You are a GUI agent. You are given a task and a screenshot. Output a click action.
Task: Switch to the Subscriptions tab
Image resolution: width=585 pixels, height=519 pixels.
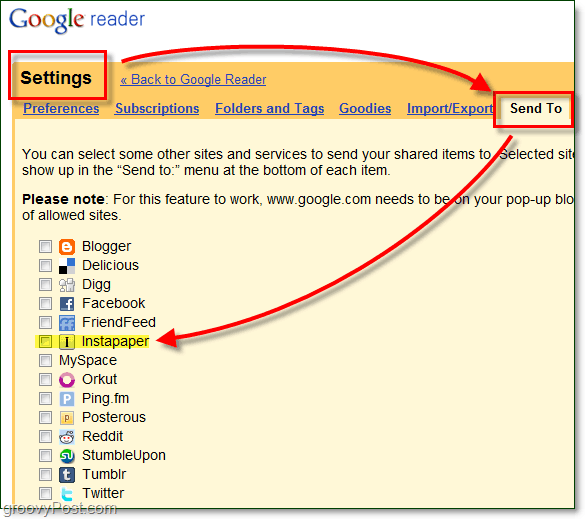point(157,109)
